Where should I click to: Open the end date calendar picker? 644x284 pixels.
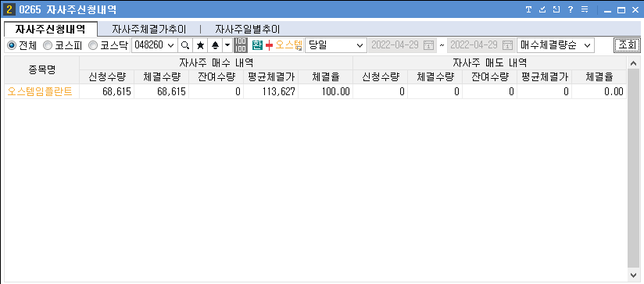point(508,45)
